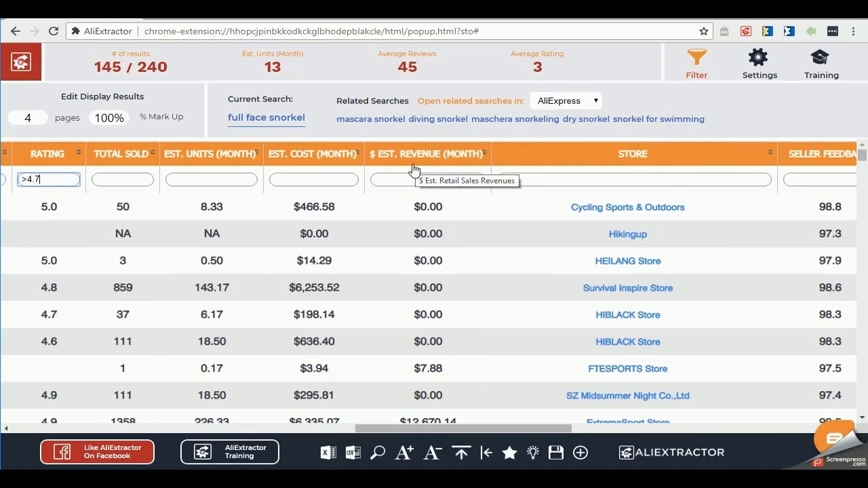Click the Est. Units (Month) filter field

point(212,180)
